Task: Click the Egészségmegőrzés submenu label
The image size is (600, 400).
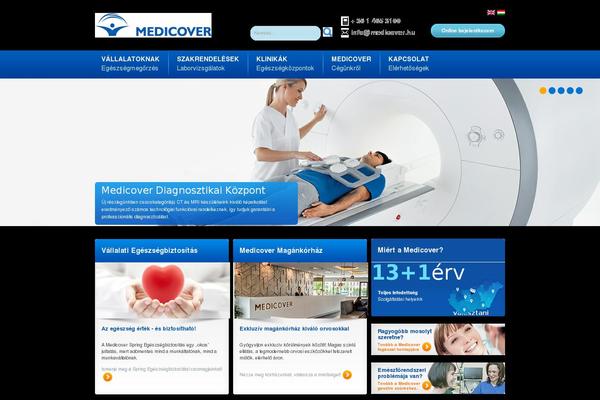Action: pos(130,69)
